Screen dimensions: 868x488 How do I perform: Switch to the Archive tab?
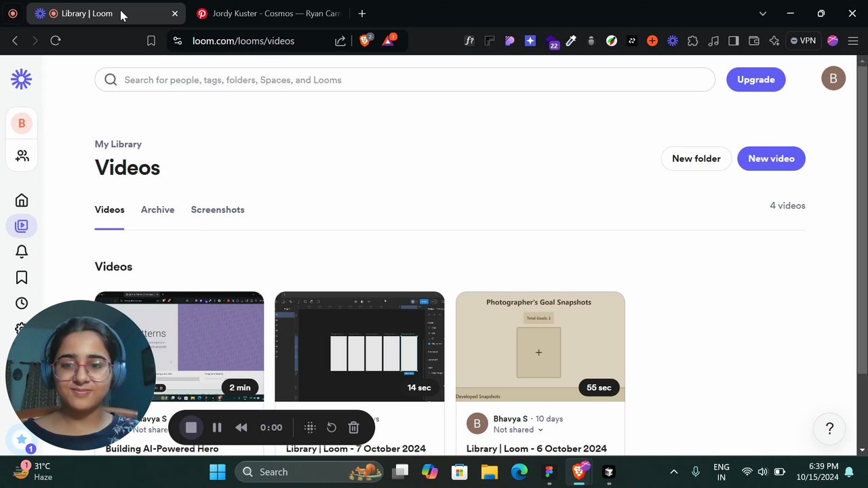(x=157, y=209)
